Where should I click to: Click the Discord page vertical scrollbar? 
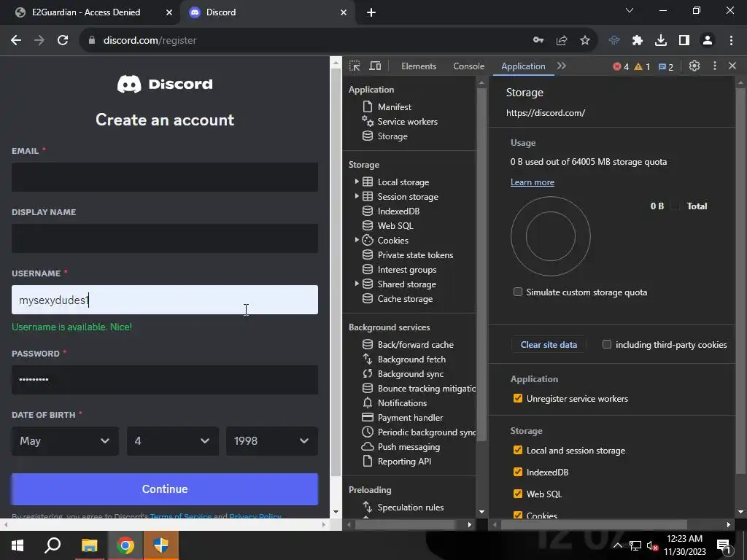pos(336,271)
